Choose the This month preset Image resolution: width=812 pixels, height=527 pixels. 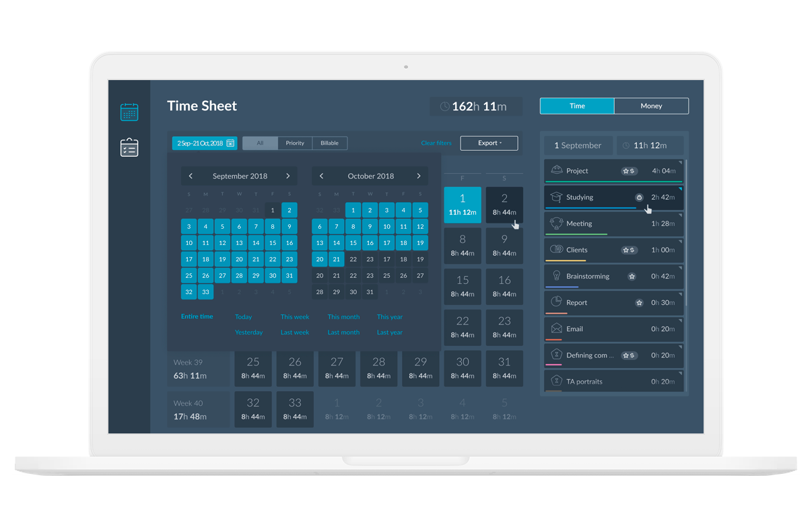tap(343, 317)
